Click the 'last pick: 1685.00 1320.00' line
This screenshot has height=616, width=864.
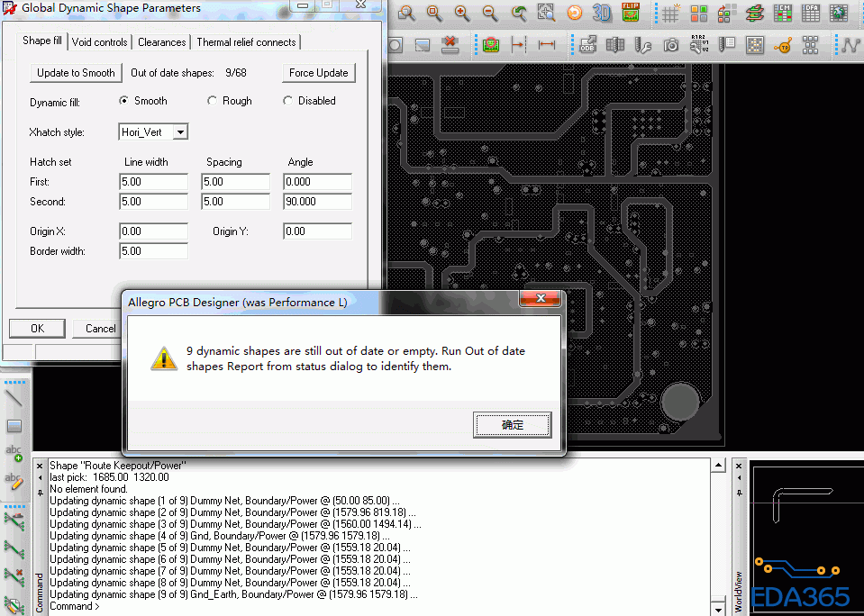point(109,477)
